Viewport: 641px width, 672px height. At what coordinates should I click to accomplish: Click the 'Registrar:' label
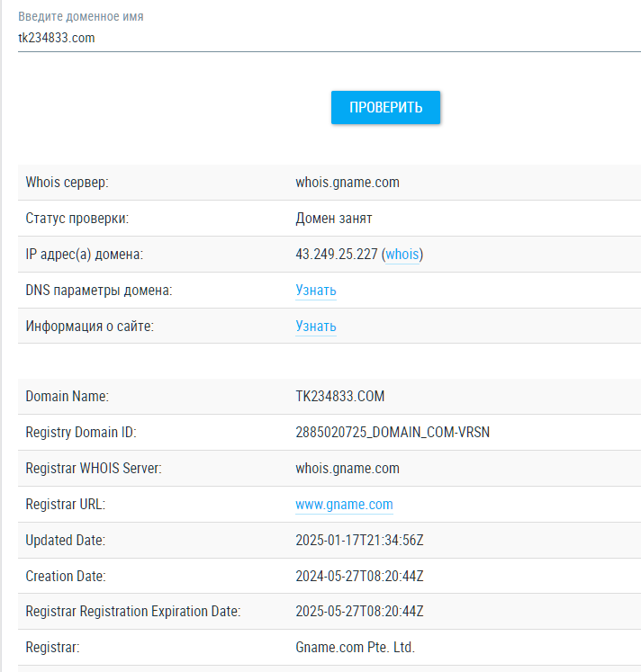click(53, 647)
